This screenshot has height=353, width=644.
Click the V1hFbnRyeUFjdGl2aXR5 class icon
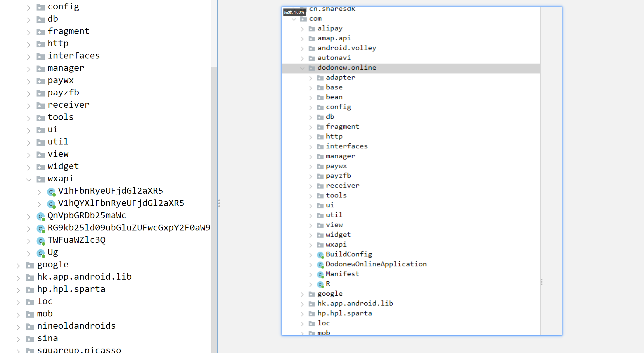click(x=51, y=192)
